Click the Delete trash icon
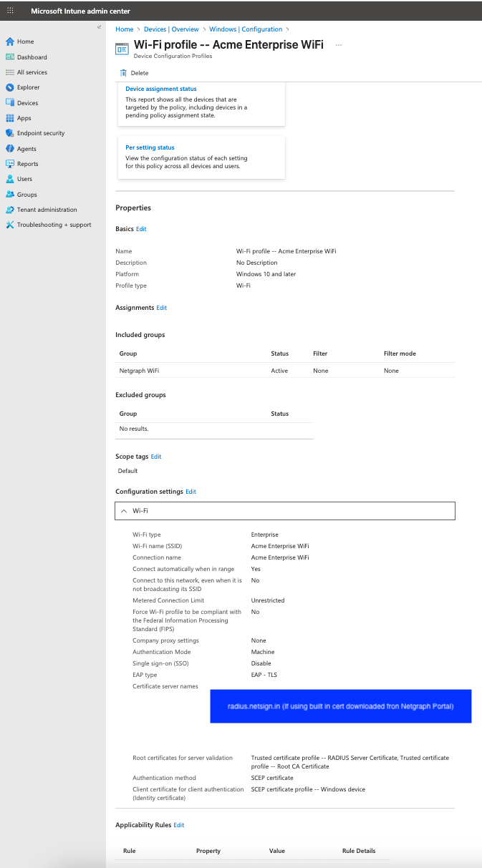 click(123, 73)
